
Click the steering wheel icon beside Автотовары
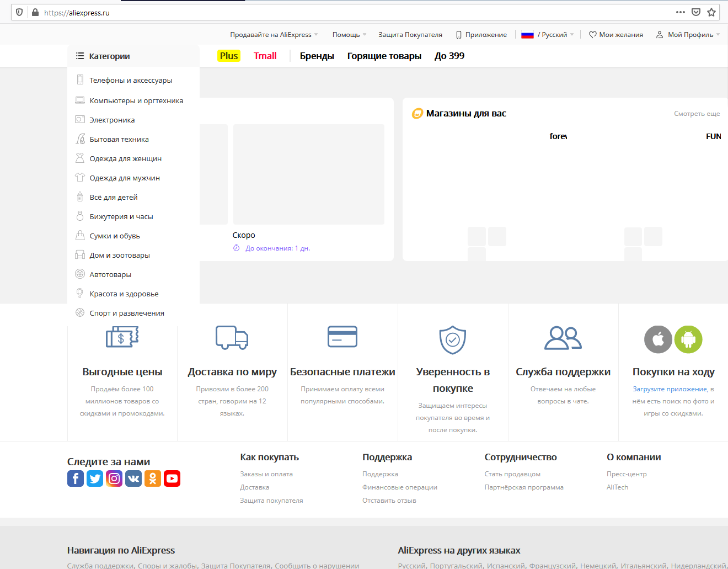pos(80,274)
